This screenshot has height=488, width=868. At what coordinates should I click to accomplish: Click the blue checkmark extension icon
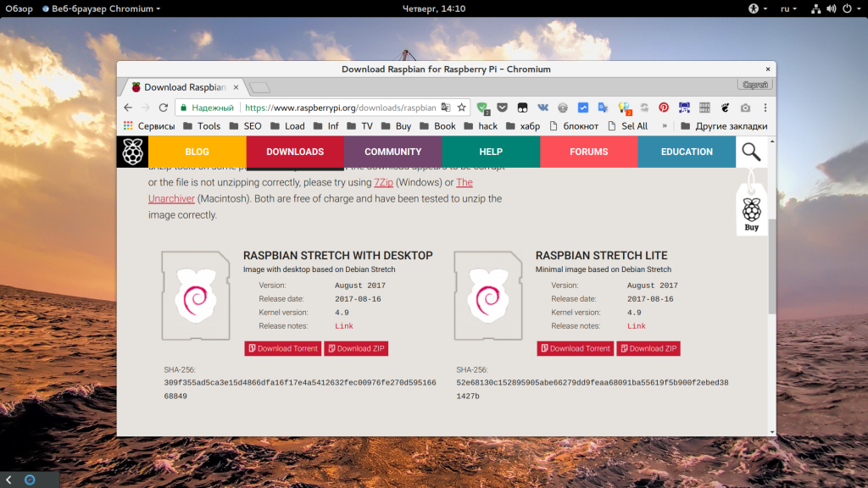pos(583,108)
